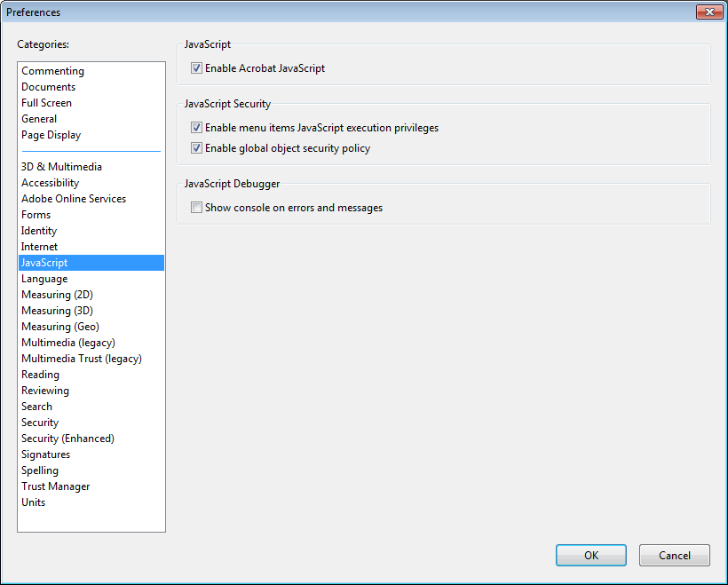Open Multimedia (legacy) preferences
This screenshot has height=585, width=728.
(x=91, y=343)
